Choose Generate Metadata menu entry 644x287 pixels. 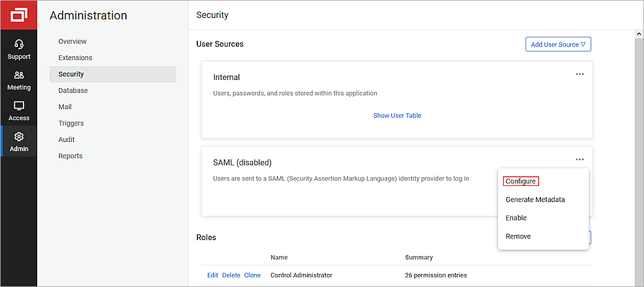pos(535,200)
